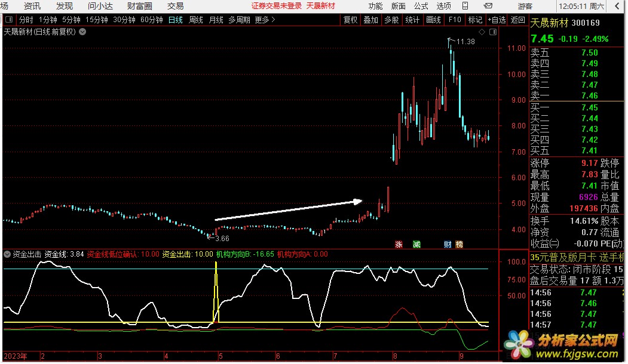Image resolution: width=628 pixels, height=364 pixels.
Task: Click the 买一 price 7.45
Action: pyautogui.click(x=590, y=107)
